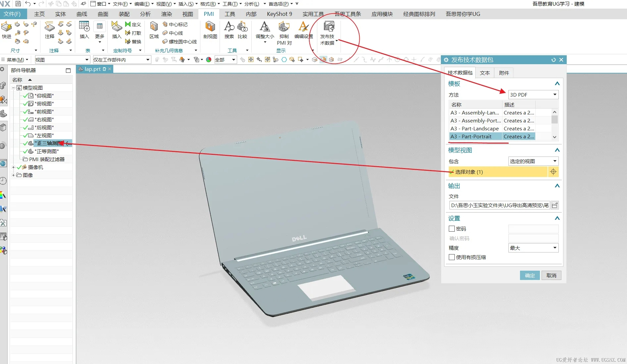Image resolution: width=627 pixels, height=364 pixels.
Task: Click the crosshair icon beside 选择对象
Action: 553,172
